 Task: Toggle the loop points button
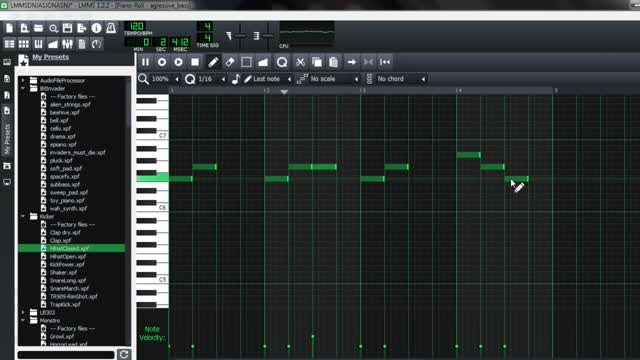pyautogui.click(x=368, y=62)
